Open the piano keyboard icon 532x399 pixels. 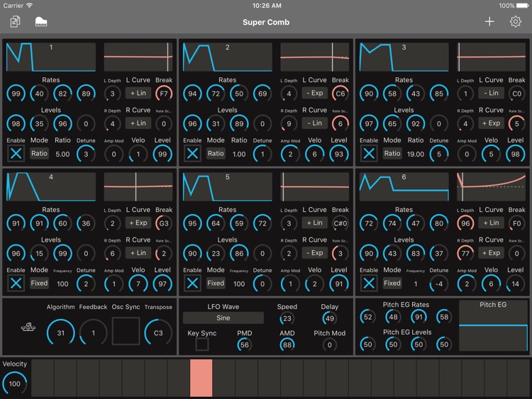41,22
